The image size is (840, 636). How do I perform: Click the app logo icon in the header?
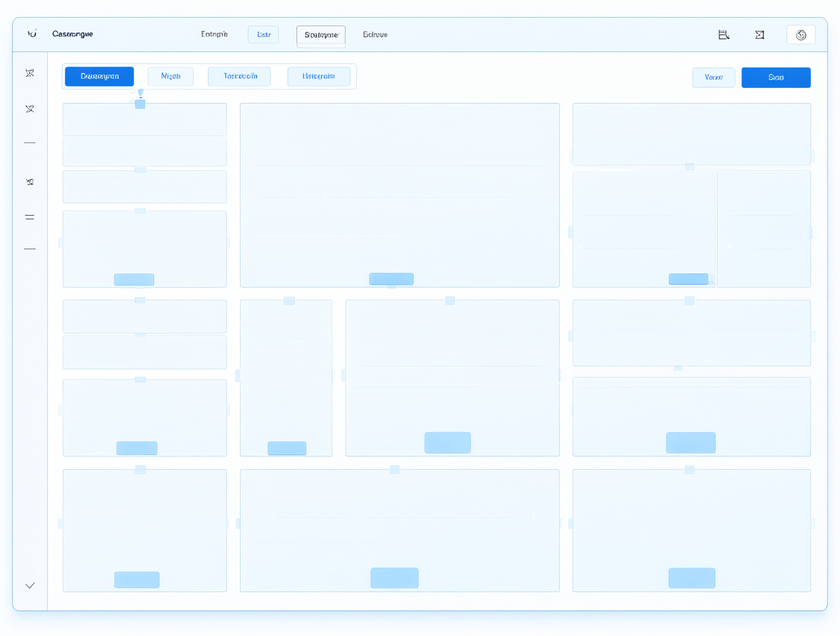click(32, 34)
